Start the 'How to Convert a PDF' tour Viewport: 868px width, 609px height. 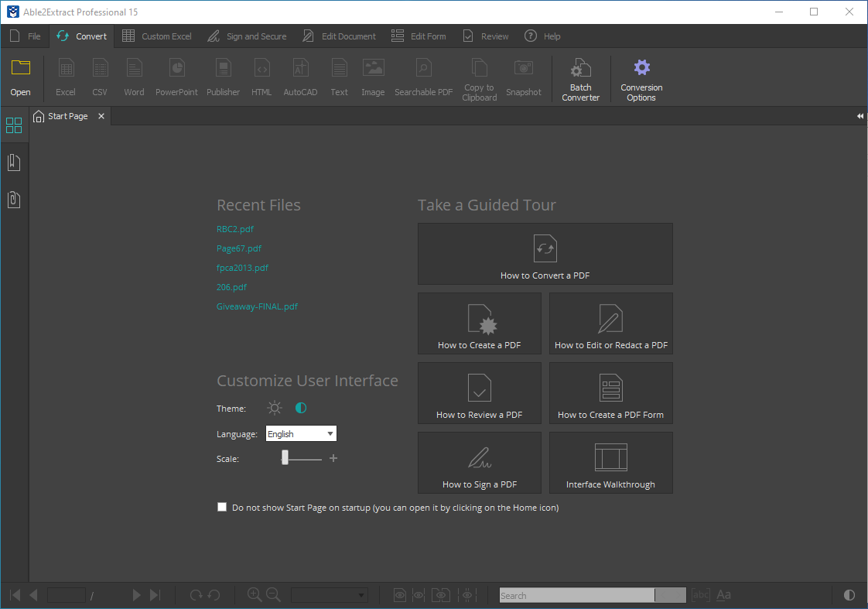[545, 254]
